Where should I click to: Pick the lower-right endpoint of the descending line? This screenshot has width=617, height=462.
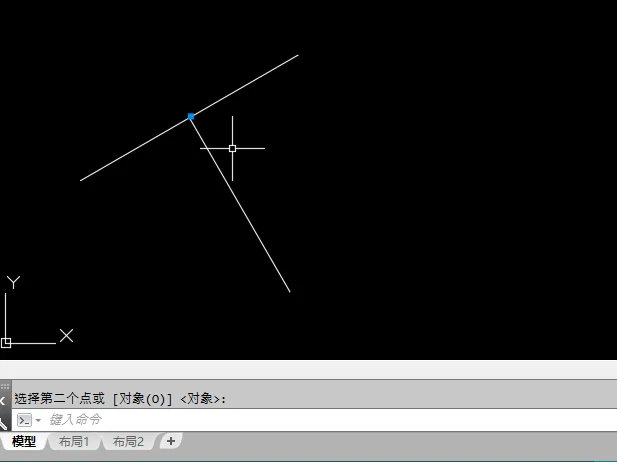[290, 292]
